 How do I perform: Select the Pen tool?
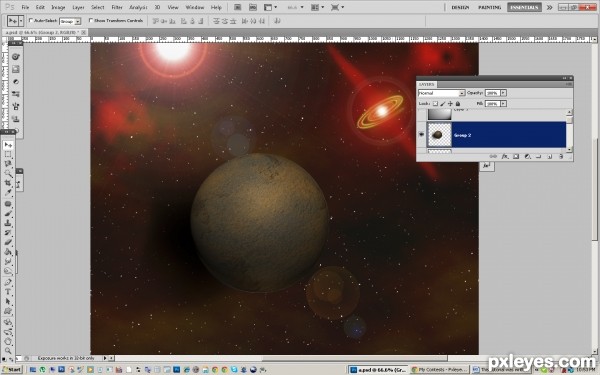[x=8, y=282]
